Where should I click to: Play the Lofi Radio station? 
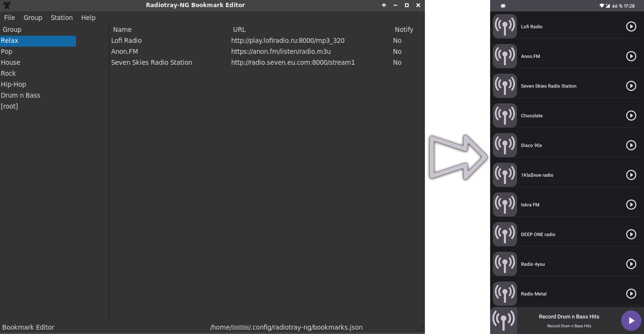click(631, 27)
